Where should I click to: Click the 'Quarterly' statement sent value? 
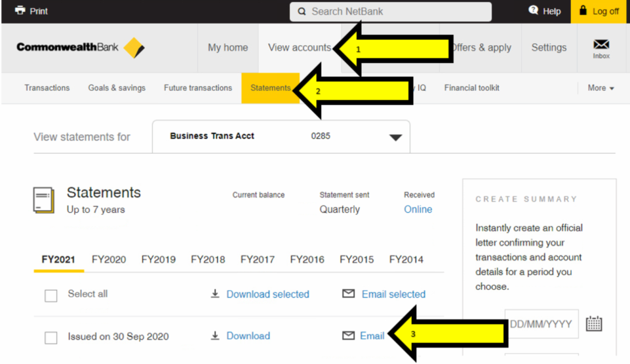pos(340,209)
